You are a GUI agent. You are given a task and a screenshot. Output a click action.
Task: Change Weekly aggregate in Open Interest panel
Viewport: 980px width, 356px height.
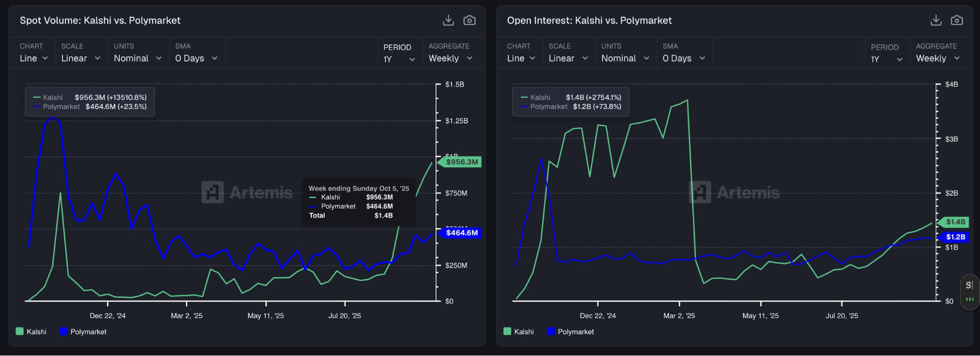click(937, 58)
